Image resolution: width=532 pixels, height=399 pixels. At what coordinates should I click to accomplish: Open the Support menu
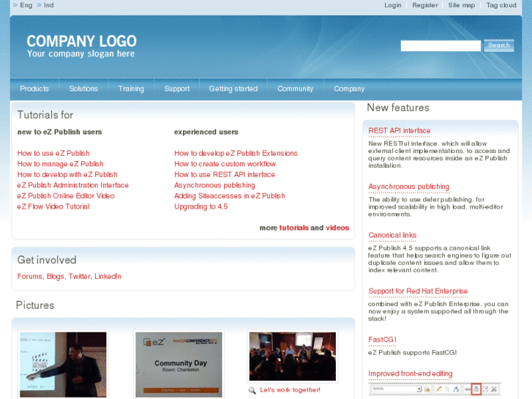(177, 89)
